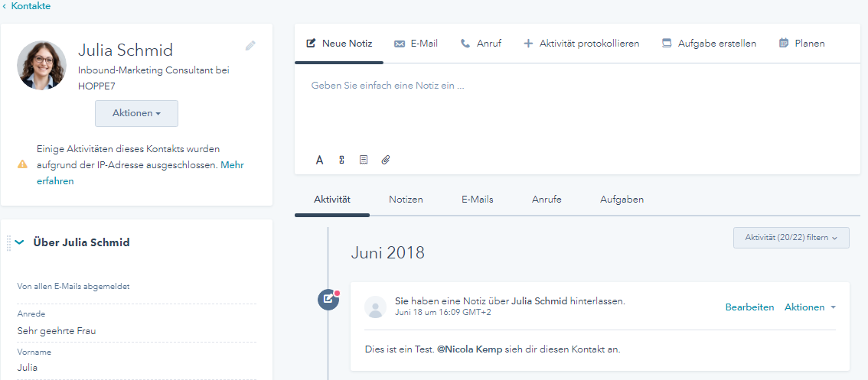The width and height of the screenshot is (868, 380).
Task: Click the yellow warning triangle icon
Action: pyautogui.click(x=23, y=164)
